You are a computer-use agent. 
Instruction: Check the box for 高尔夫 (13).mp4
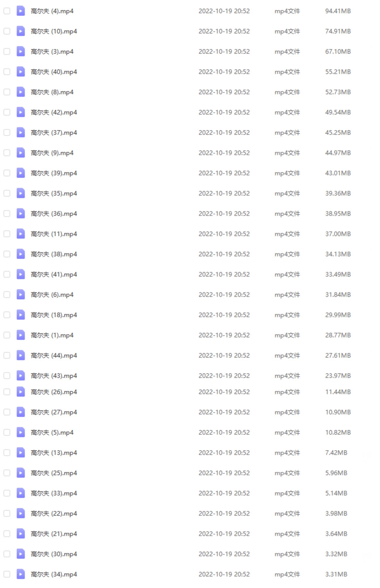point(7,453)
